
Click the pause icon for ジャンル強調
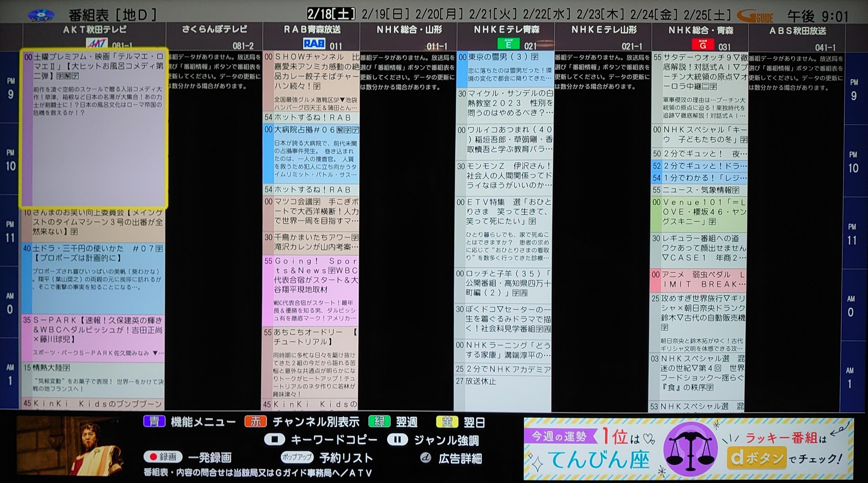397,440
